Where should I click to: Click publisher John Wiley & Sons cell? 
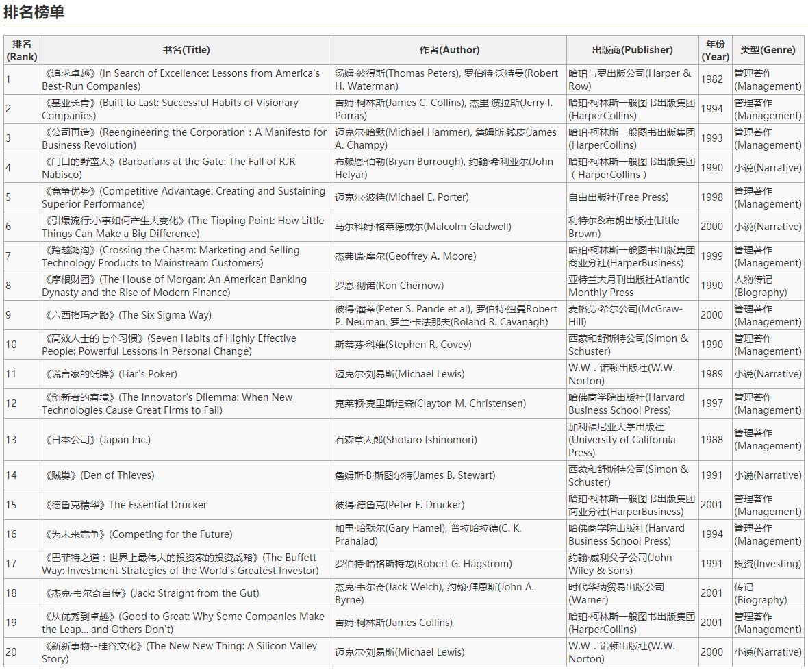[632, 563]
